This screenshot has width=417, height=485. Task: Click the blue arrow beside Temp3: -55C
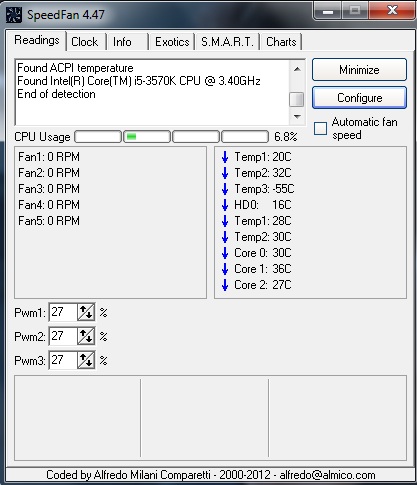(225, 189)
